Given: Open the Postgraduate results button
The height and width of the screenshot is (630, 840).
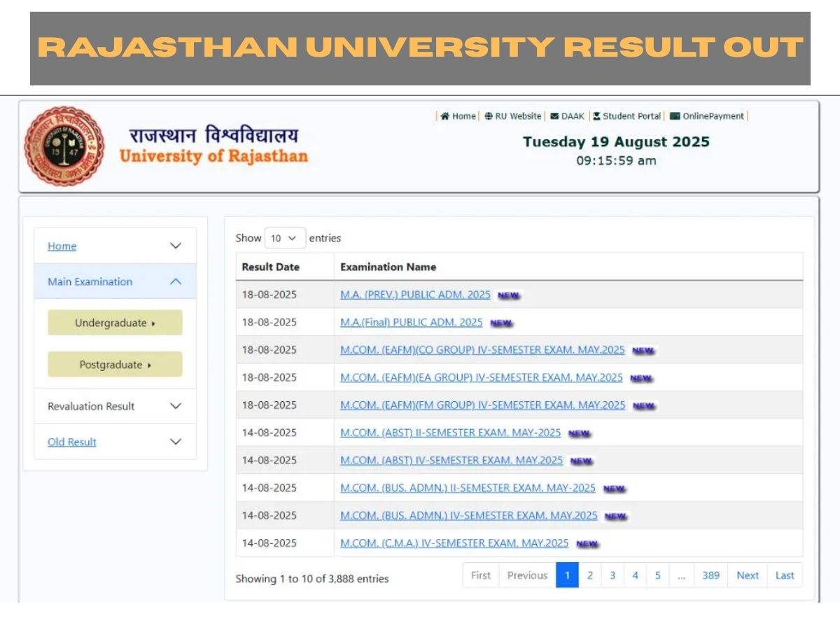Looking at the screenshot, I should (x=115, y=365).
